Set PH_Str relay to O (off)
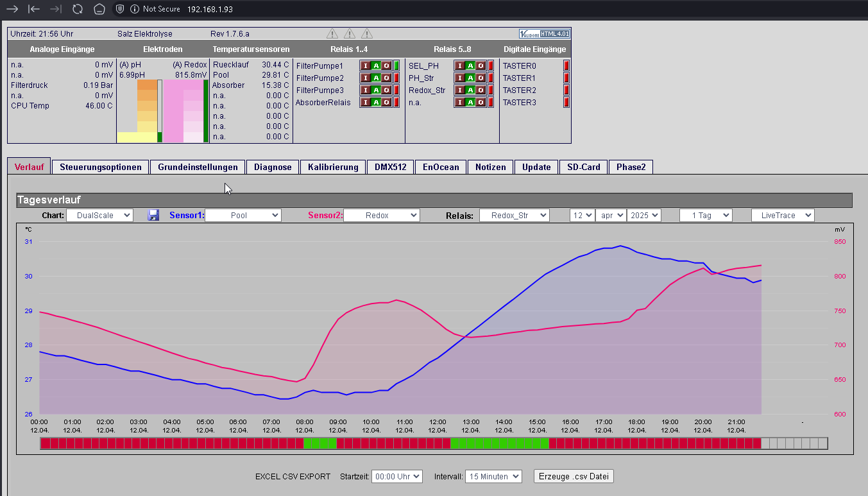Image resolution: width=868 pixels, height=496 pixels. coord(481,78)
